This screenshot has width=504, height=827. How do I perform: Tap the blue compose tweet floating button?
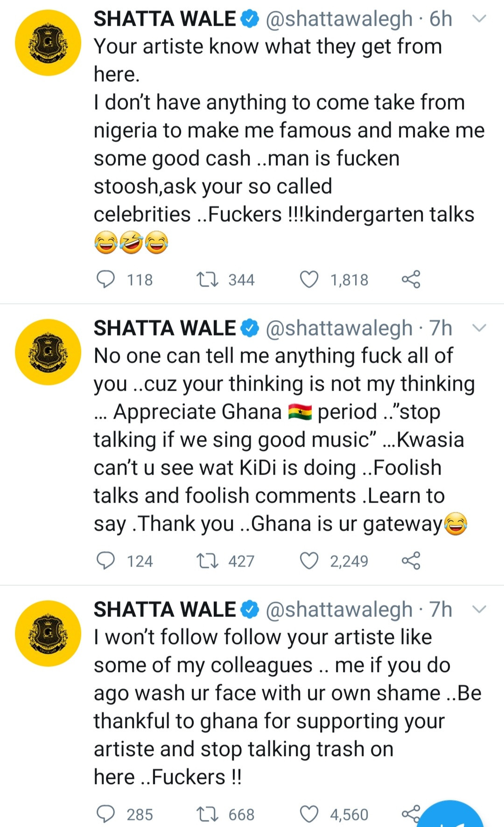[451, 817]
